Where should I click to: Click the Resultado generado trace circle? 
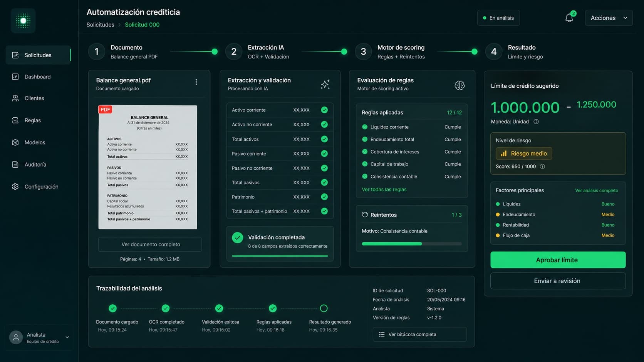pyautogui.click(x=324, y=308)
